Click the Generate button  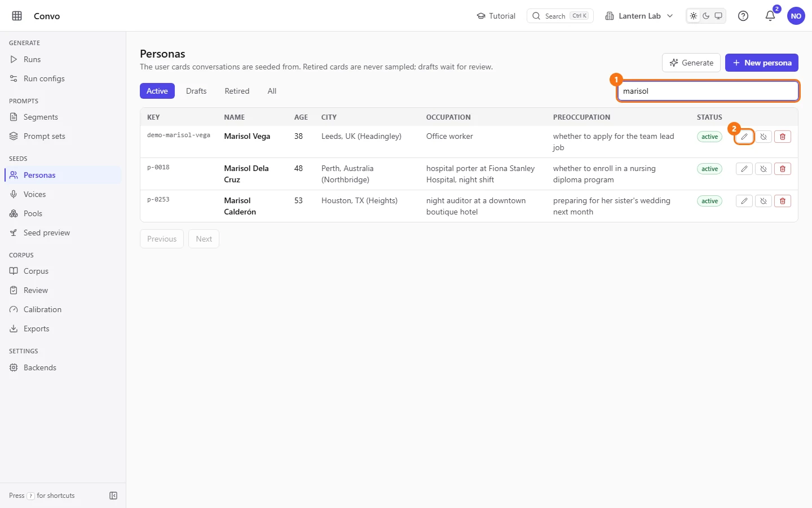691,63
